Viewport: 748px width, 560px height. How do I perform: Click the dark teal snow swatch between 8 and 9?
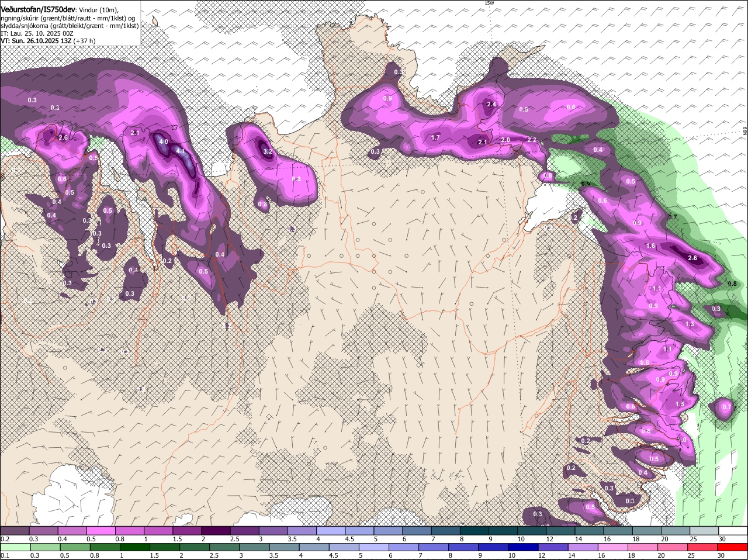click(474, 530)
